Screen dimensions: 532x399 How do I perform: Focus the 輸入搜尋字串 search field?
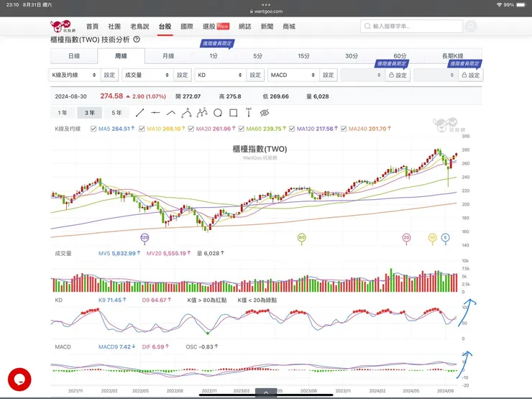point(411,26)
